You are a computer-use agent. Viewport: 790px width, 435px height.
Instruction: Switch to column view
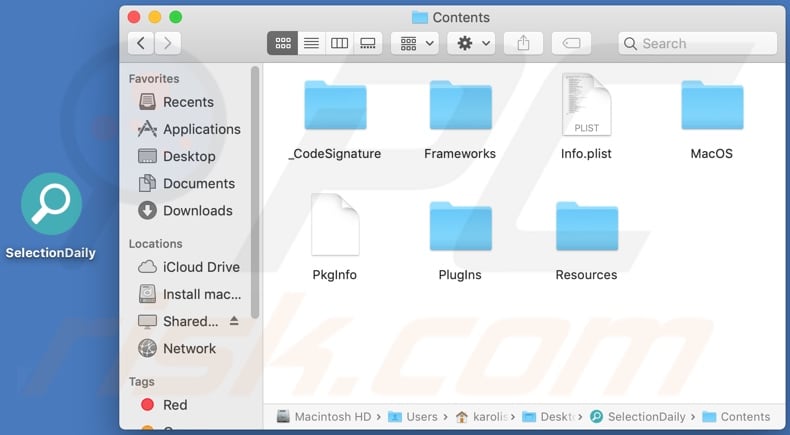point(340,43)
